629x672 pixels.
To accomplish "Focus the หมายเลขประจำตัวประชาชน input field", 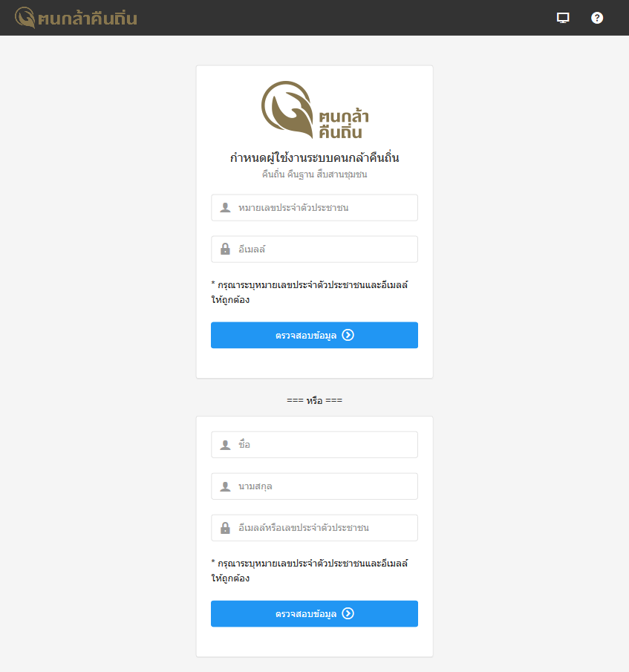I will [x=315, y=208].
